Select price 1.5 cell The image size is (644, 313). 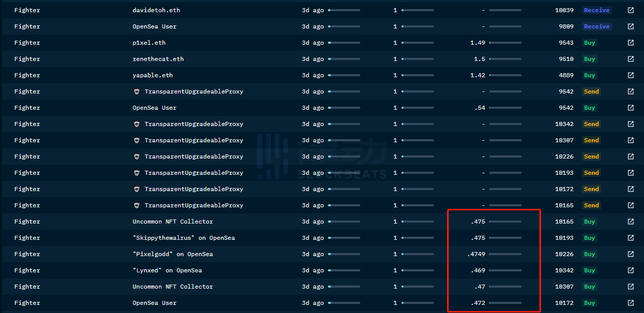point(480,59)
